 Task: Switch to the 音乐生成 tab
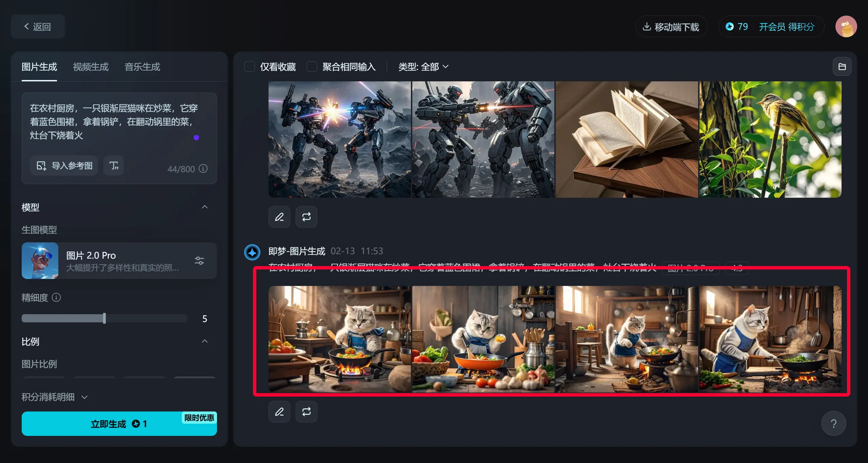(142, 67)
